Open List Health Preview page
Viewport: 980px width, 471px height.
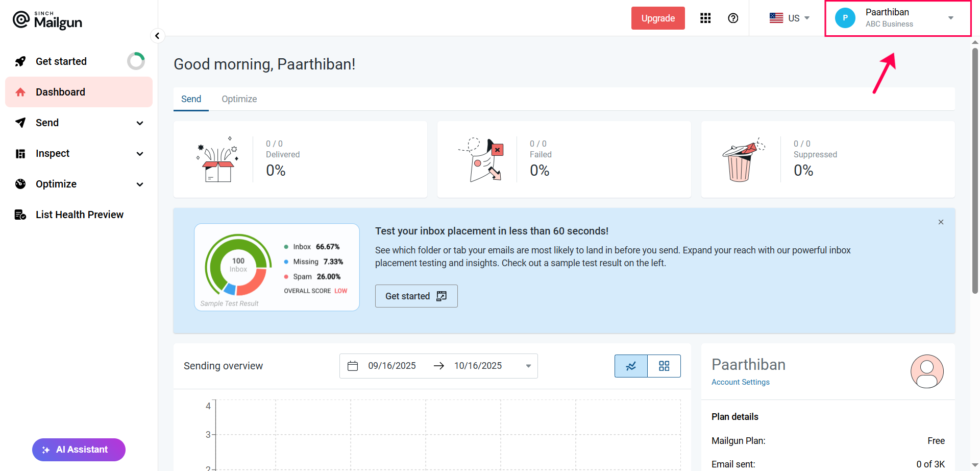[x=79, y=215]
